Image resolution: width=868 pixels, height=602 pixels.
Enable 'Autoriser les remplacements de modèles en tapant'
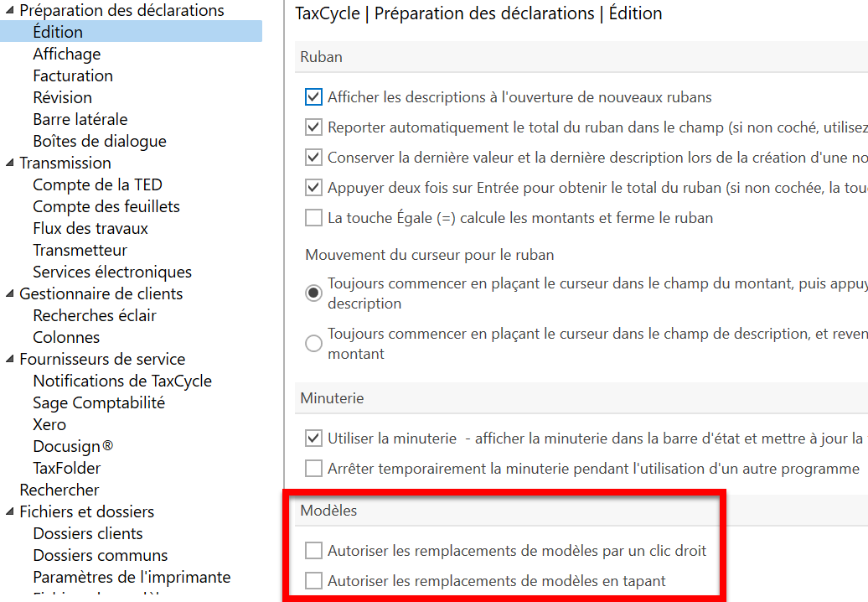click(x=313, y=580)
